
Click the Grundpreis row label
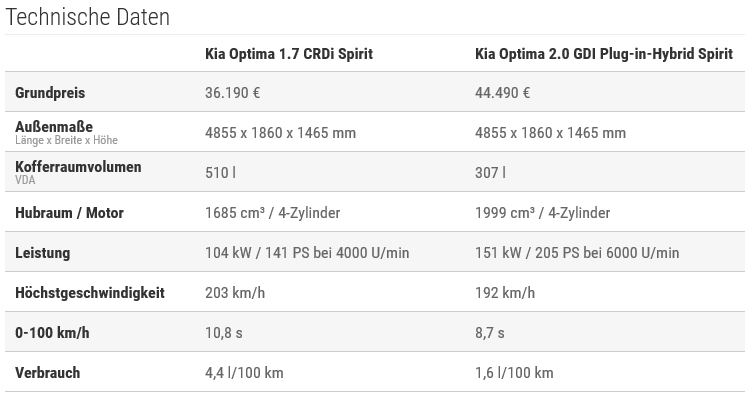50,93
